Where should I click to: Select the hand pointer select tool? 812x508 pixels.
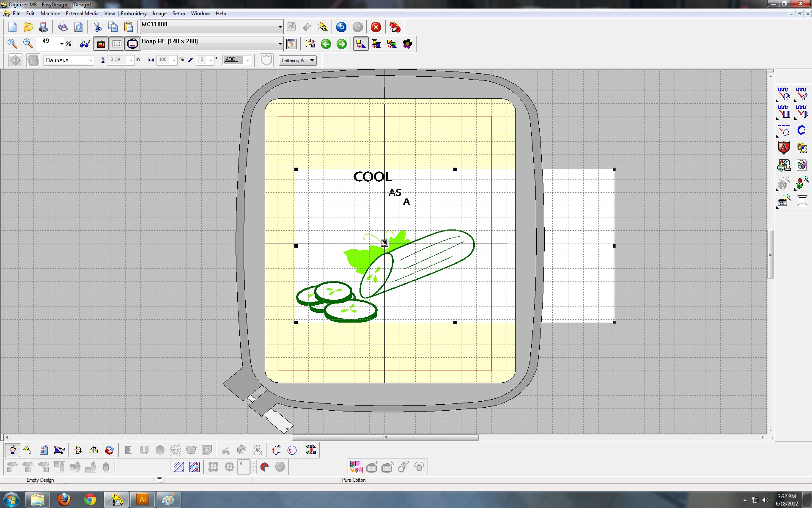(13, 450)
